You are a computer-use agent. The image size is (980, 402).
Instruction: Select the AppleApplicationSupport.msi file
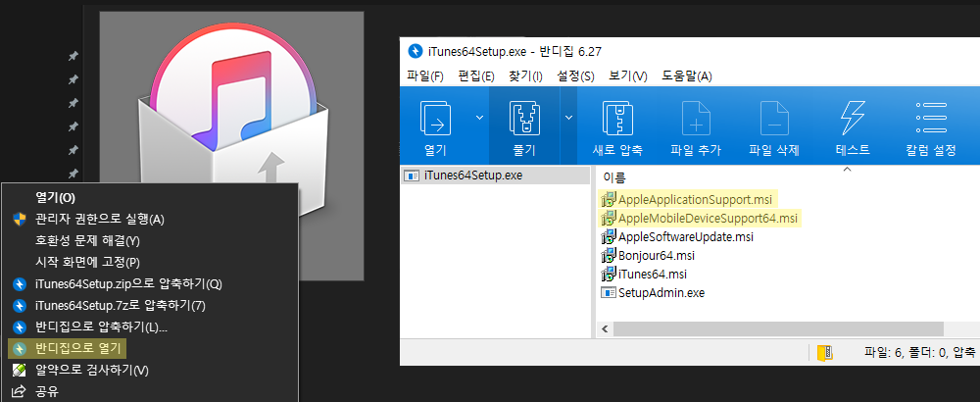pos(689,199)
